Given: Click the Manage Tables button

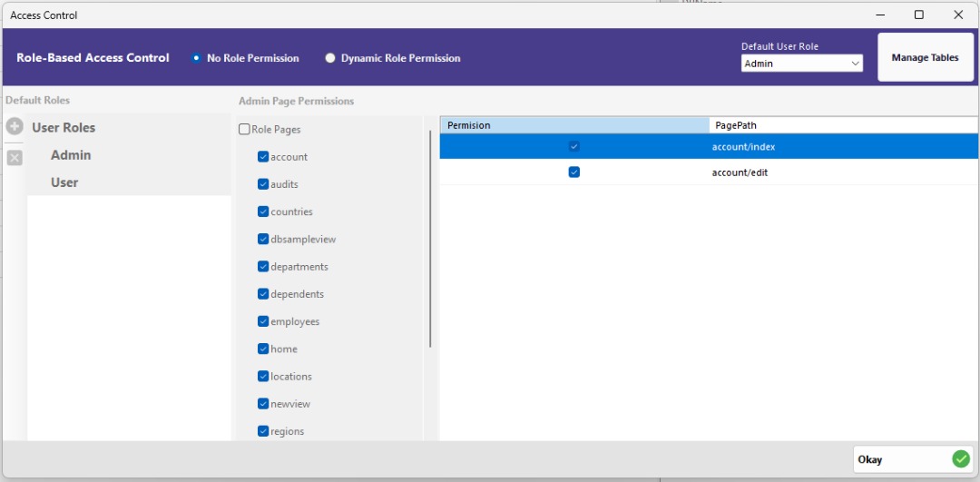Looking at the screenshot, I should click(925, 57).
